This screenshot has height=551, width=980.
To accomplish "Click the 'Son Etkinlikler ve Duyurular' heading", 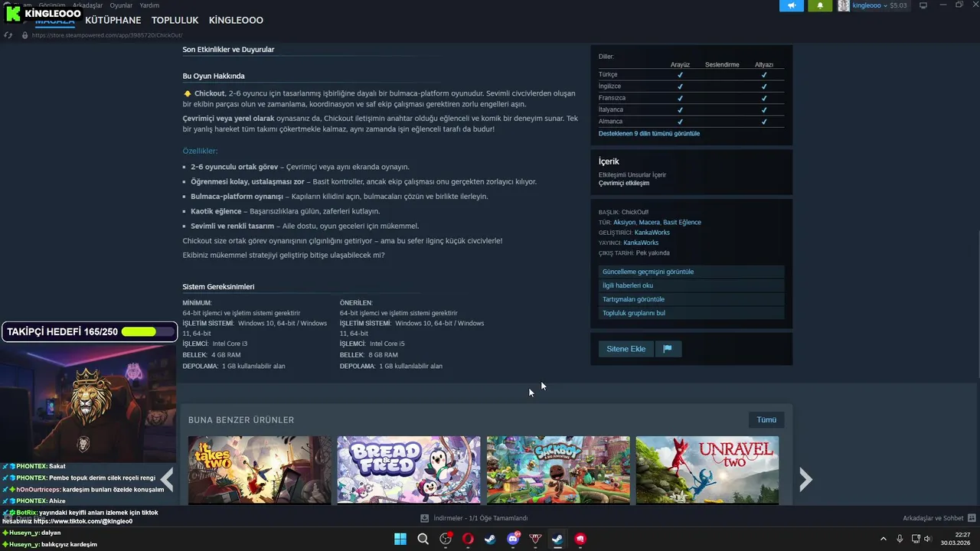I will (228, 50).
